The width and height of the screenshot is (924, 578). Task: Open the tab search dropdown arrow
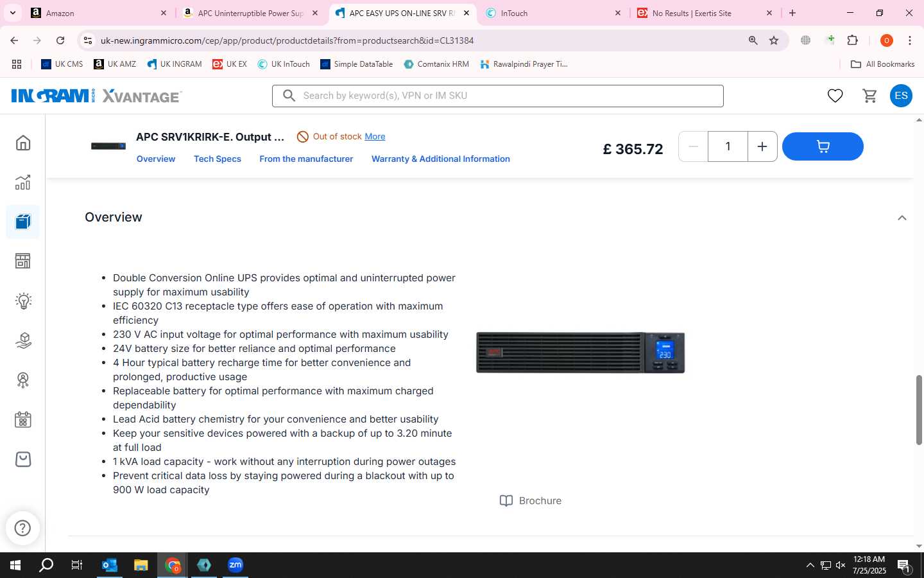[12, 13]
